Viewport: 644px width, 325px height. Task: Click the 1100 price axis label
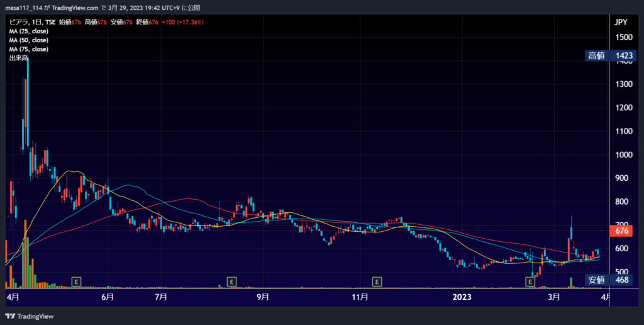tap(623, 131)
